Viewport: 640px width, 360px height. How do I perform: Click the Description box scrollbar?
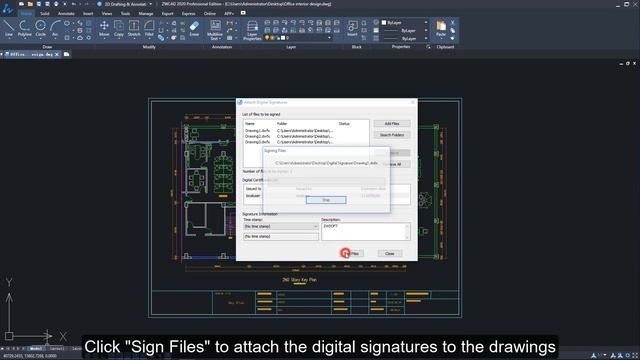tap(407, 232)
